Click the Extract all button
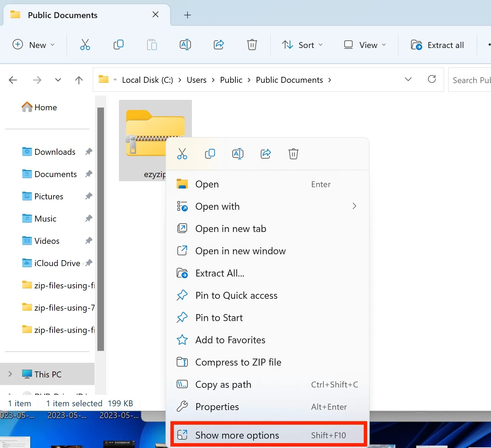Viewport: 491px width, 448px height. click(x=437, y=45)
